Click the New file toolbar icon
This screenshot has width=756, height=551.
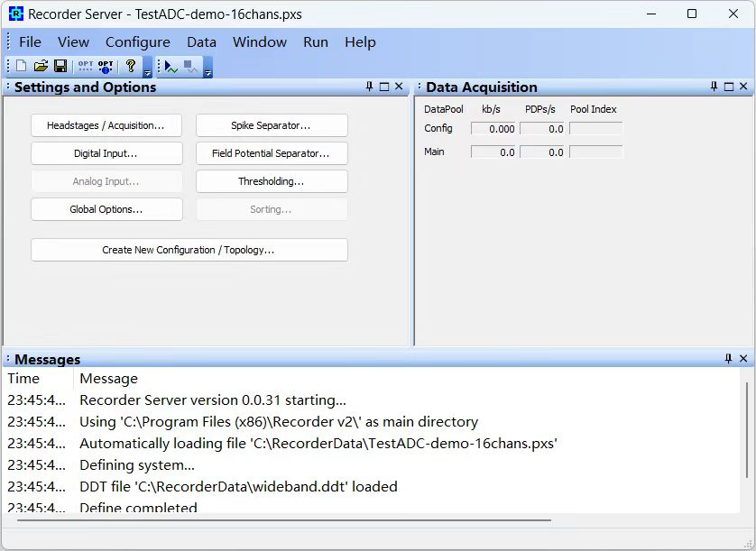22,66
